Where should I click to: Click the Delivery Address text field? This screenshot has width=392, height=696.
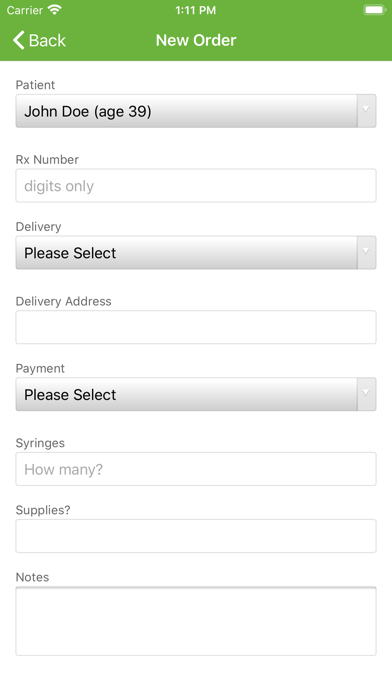[x=196, y=327]
